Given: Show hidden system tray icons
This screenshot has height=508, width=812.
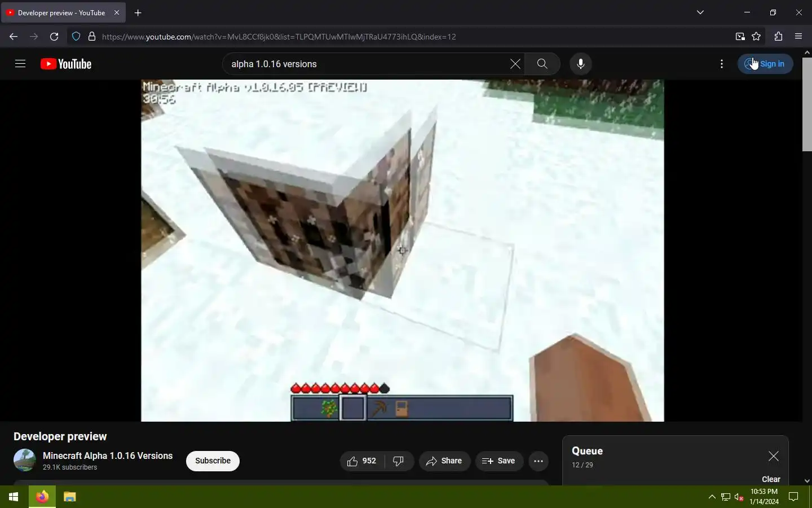Looking at the screenshot, I should [712, 497].
